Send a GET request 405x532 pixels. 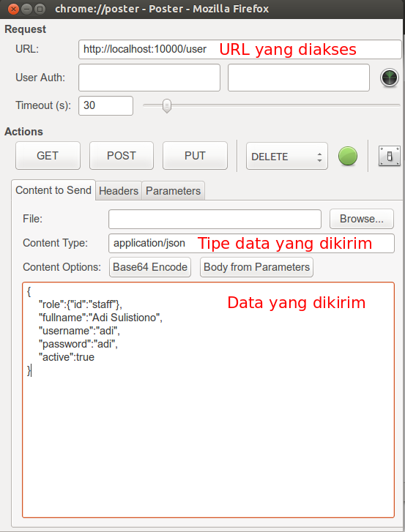pos(48,155)
